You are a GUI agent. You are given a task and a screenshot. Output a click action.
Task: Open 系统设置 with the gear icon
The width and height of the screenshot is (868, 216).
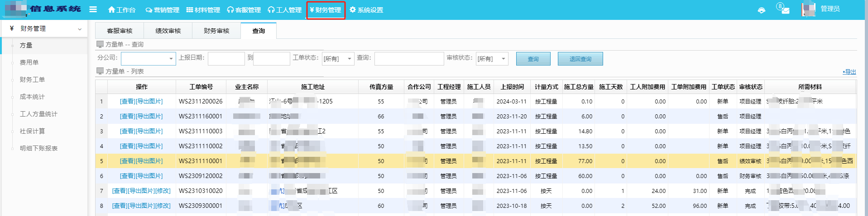tap(366, 10)
